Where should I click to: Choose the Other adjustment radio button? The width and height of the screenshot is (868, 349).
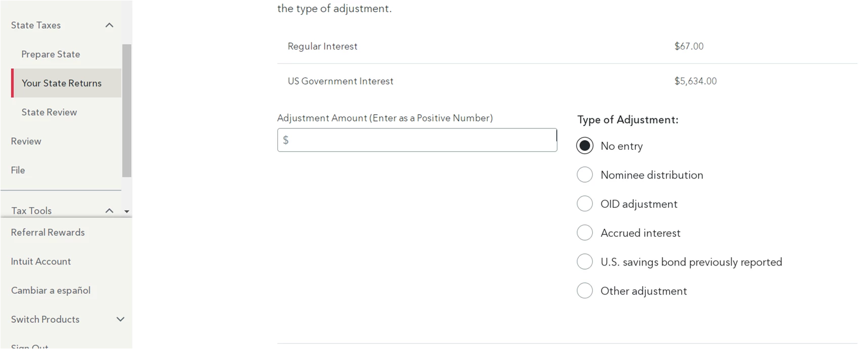[585, 291]
